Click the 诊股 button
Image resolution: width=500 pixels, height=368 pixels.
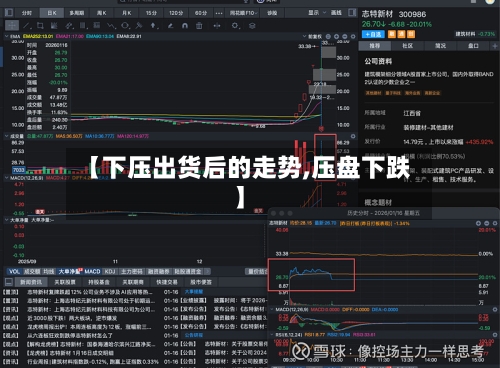click(272, 13)
